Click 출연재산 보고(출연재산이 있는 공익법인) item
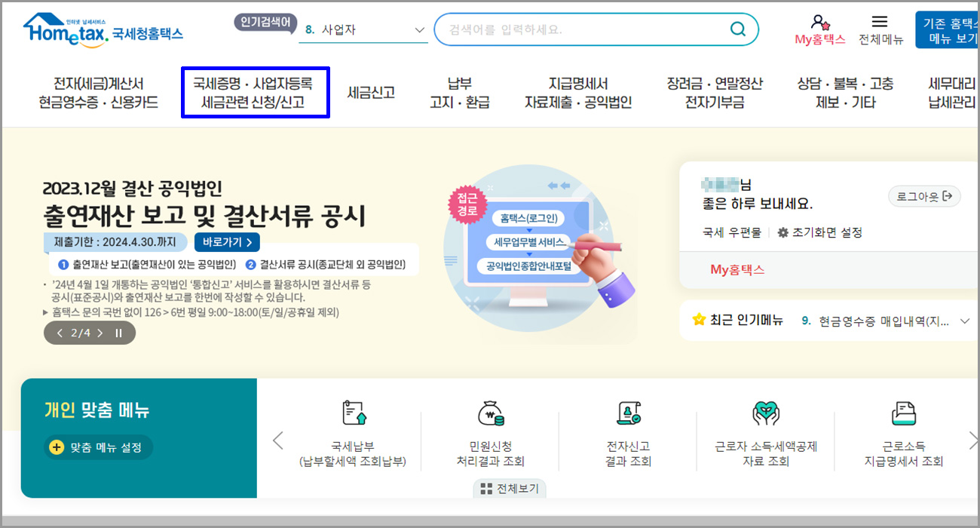 click(x=147, y=265)
